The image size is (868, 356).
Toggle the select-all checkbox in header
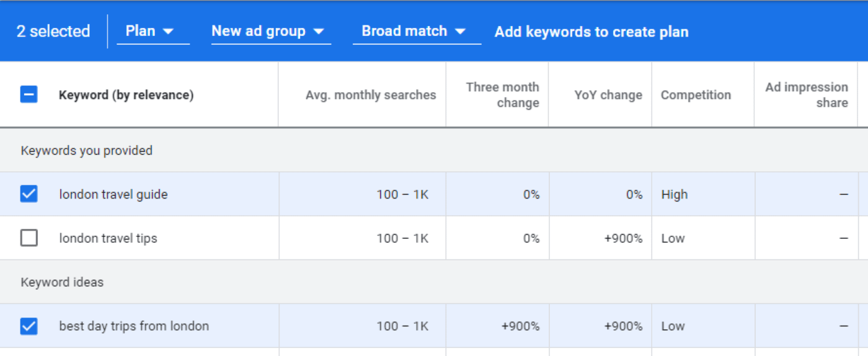click(x=29, y=95)
